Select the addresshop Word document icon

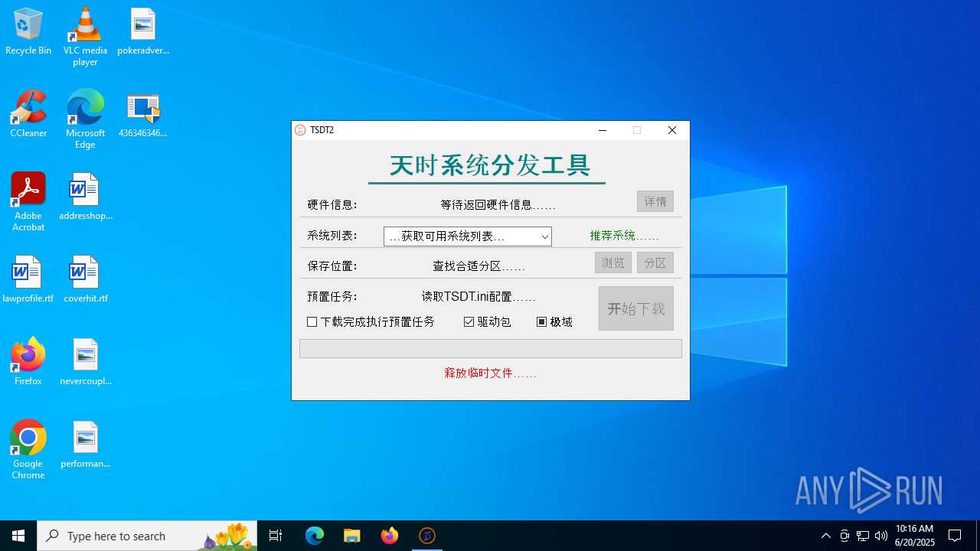tap(85, 197)
